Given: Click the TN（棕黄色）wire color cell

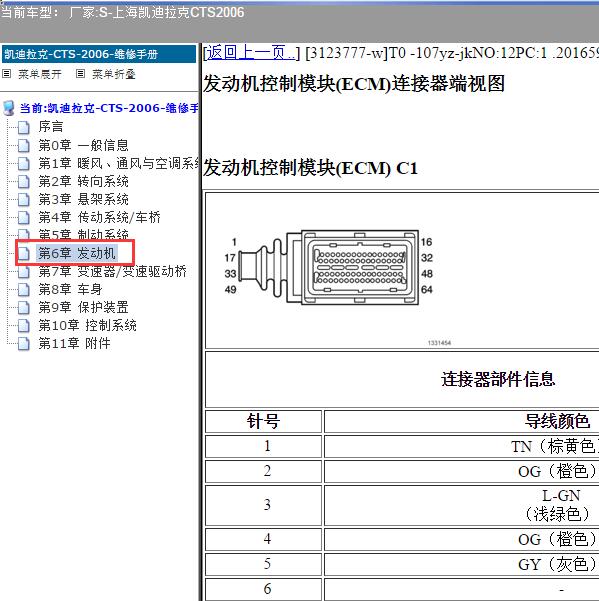Looking at the screenshot, I should [x=462, y=446].
